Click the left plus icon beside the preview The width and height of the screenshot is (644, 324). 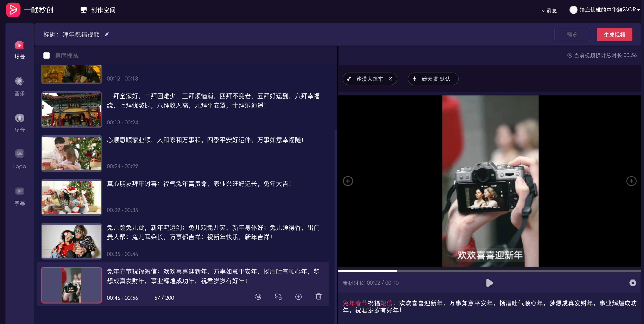(x=348, y=181)
